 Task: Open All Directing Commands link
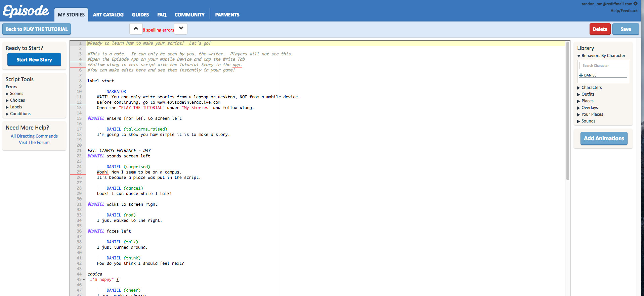coord(34,136)
